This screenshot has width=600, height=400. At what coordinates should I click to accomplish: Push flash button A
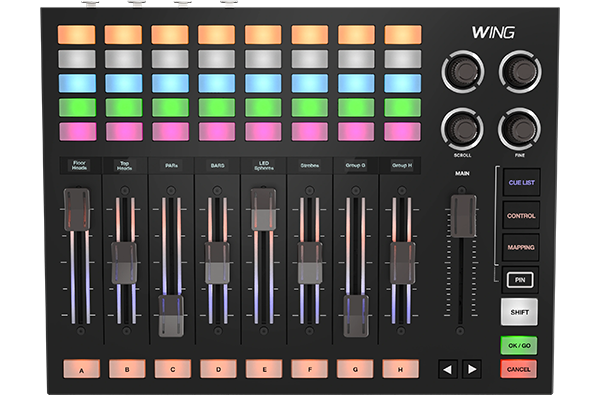(x=82, y=369)
